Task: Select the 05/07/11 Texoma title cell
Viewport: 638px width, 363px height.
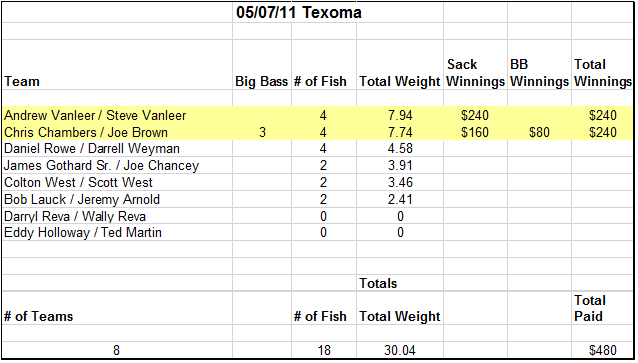Action: point(298,13)
